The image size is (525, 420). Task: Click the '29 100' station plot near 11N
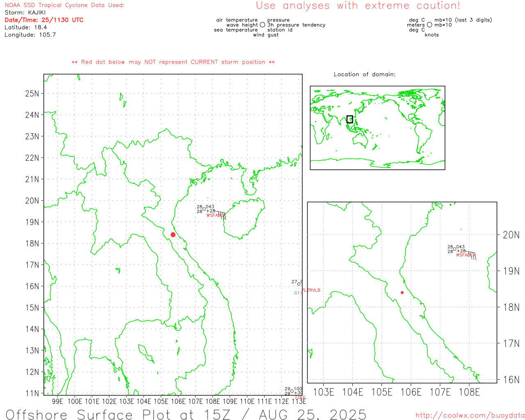click(293, 391)
